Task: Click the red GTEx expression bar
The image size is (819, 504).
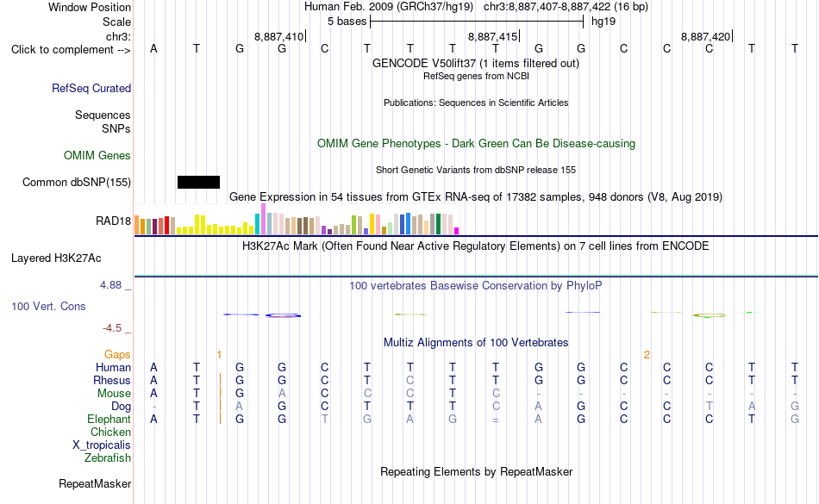Action: 167,226
